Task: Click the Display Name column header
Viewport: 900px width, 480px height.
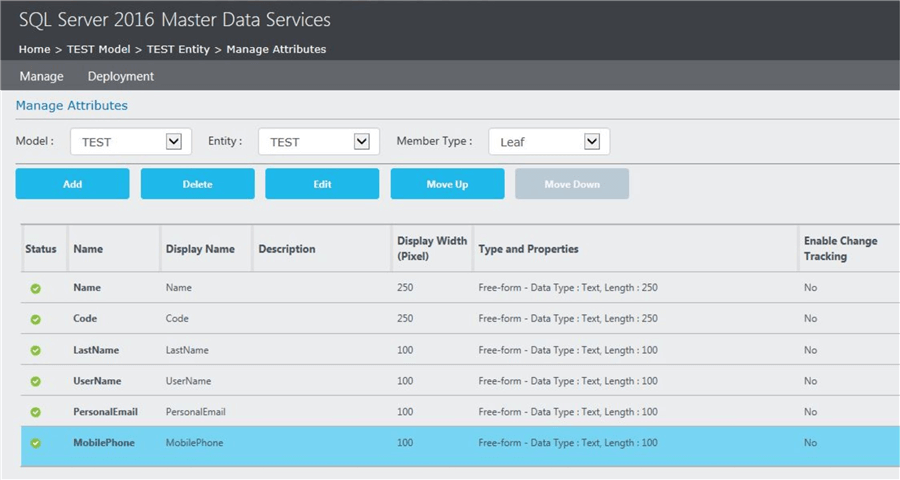Action: click(x=199, y=249)
